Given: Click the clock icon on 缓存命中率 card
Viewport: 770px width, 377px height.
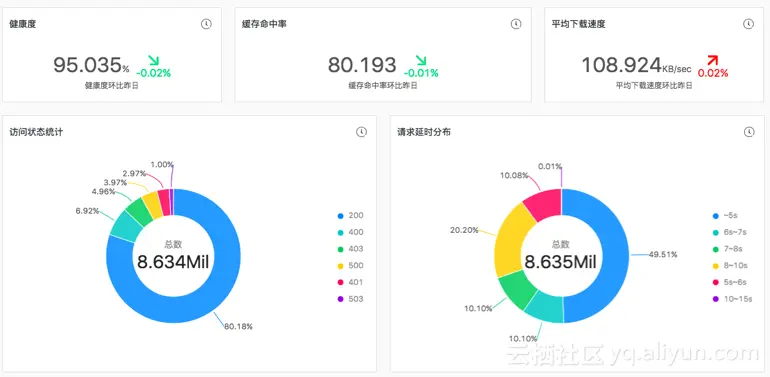Looking at the screenshot, I should click(x=516, y=24).
